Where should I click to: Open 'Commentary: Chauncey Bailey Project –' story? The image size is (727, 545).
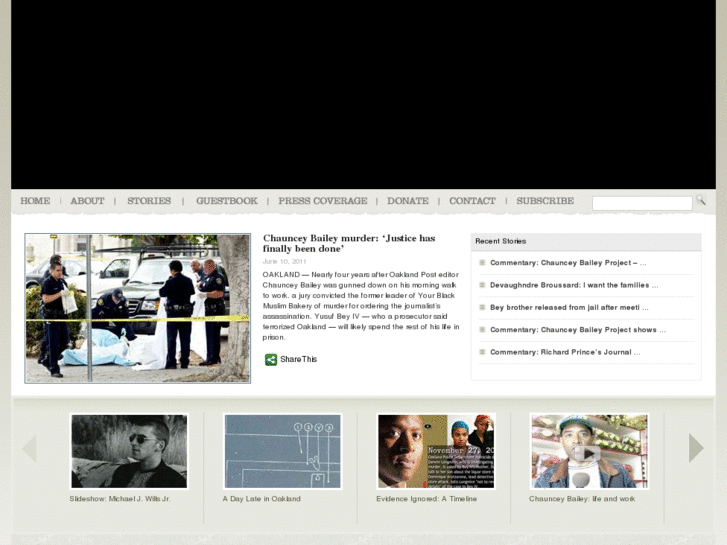[x=568, y=263]
